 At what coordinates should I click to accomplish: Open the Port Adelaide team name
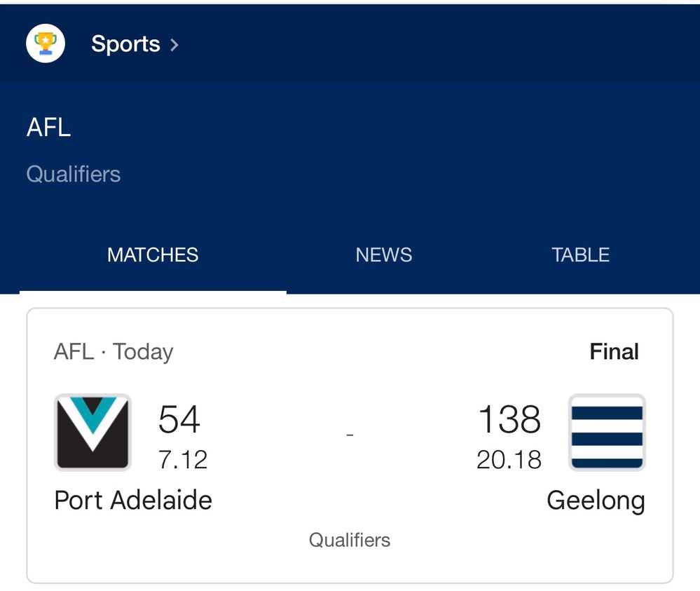tap(133, 500)
